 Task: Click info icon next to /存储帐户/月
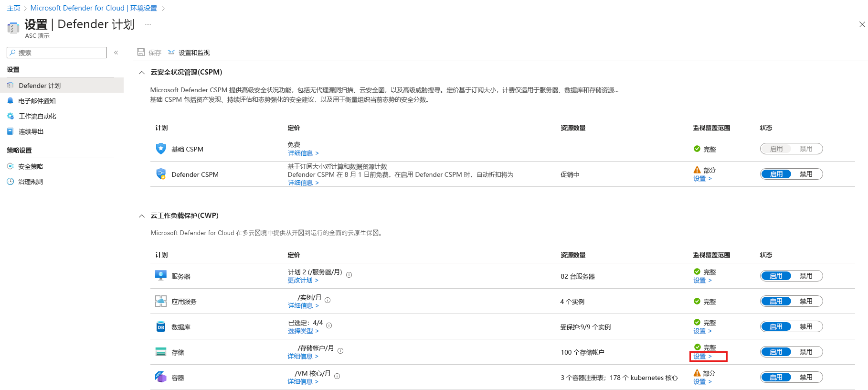click(x=340, y=351)
